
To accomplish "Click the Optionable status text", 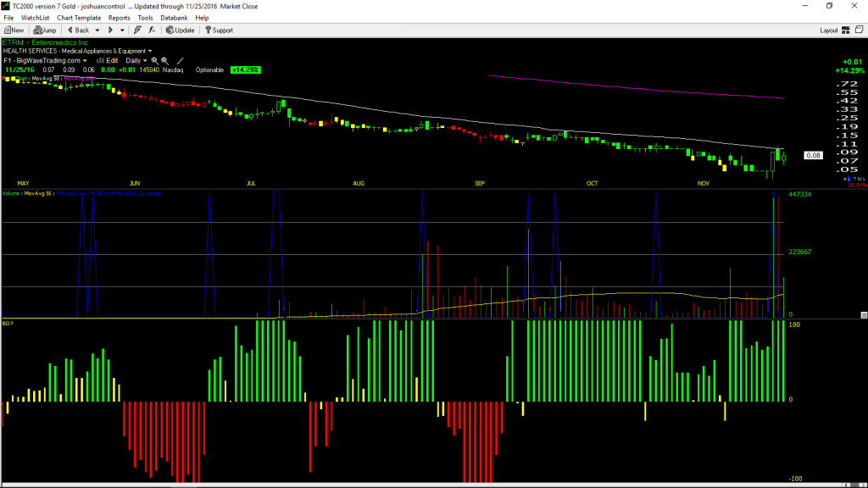I will pos(210,70).
